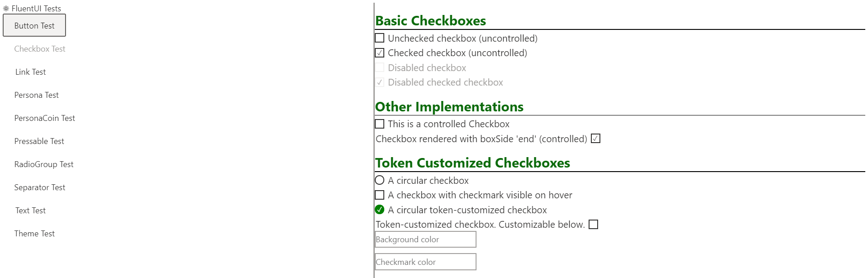Viewport: 868px width, 278px height.
Task: Select 'Button Test' in the sidebar
Action: (34, 25)
